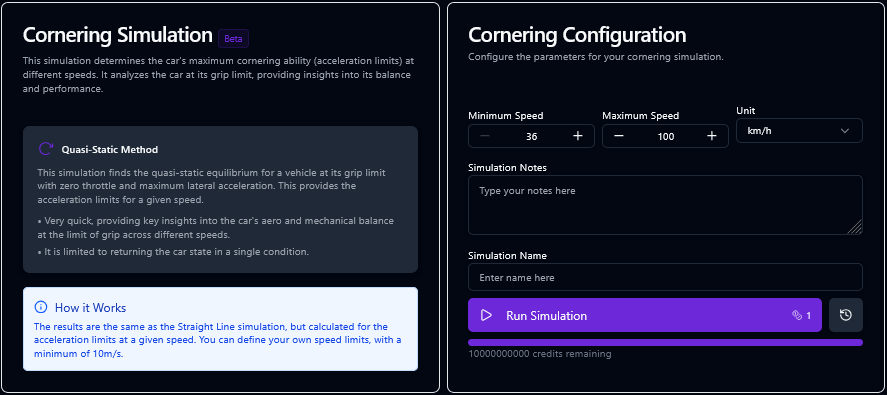The height and width of the screenshot is (395, 887).
Task: Click the 'Simulation Name' label
Action: tap(507, 256)
